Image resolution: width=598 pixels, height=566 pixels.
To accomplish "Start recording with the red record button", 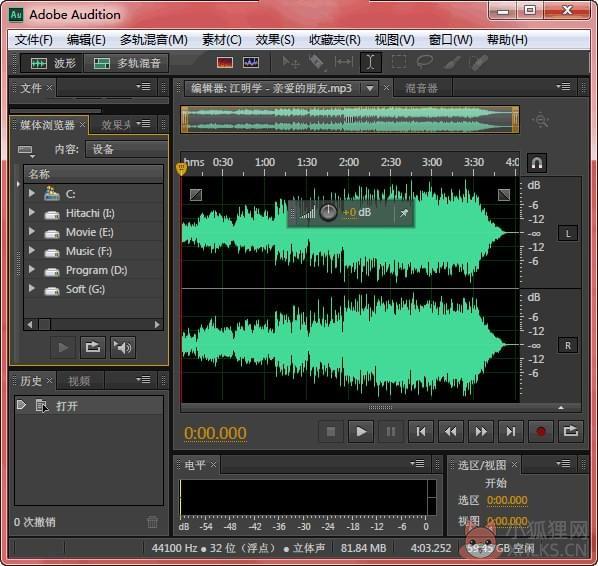I will [x=540, y=432].
